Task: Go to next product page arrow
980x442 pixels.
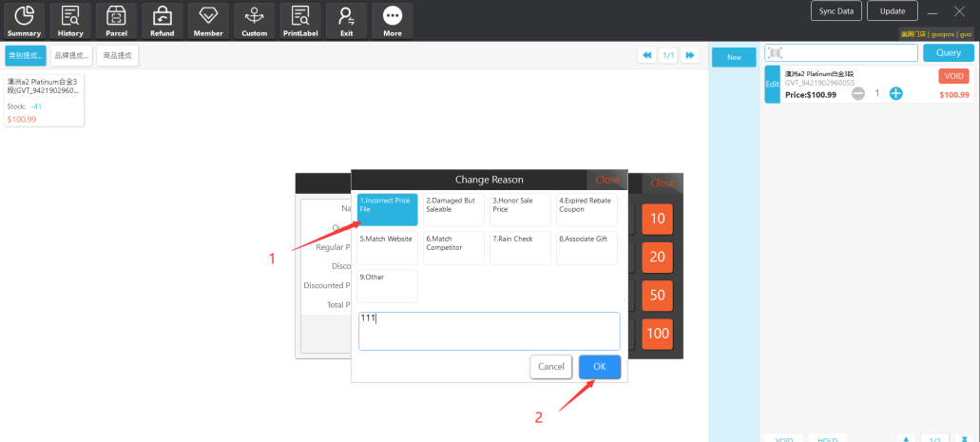Action: point(690,56)
